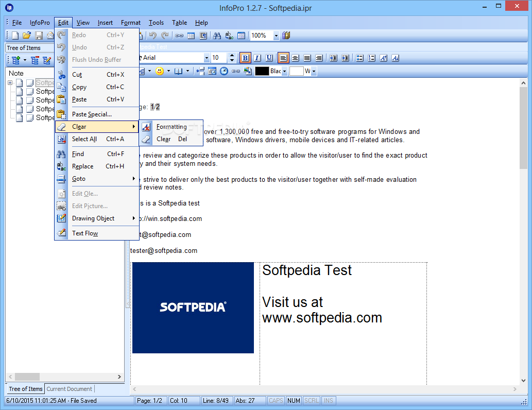Open the Goto submenu

coord(97,179)
